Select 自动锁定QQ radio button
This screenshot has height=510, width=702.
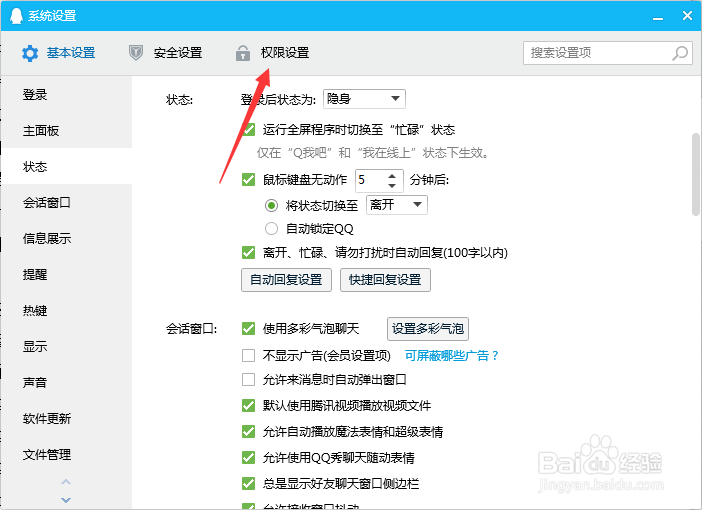click(271, 229)
